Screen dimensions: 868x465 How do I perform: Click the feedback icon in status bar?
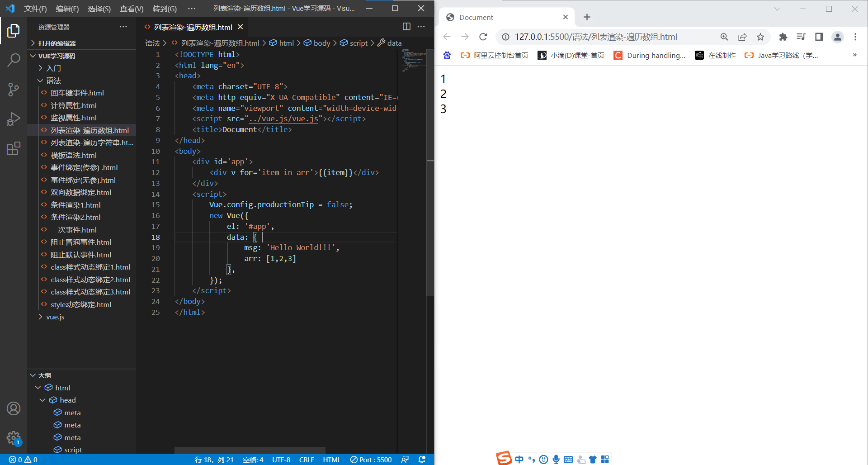click(x=405, y=460)
